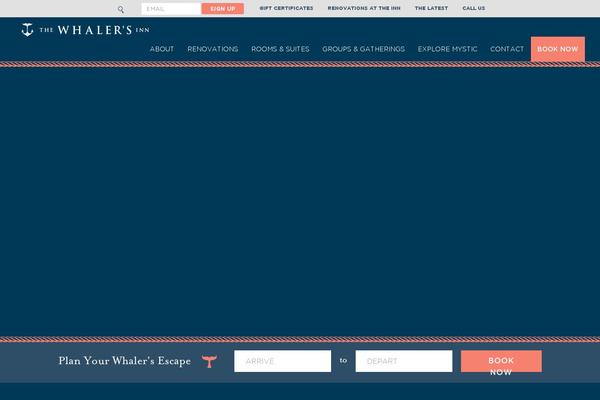Open Explore Mystic menu
Image resolution: width=600 pixels, height=400 pixels.
[x=447, y=49]
